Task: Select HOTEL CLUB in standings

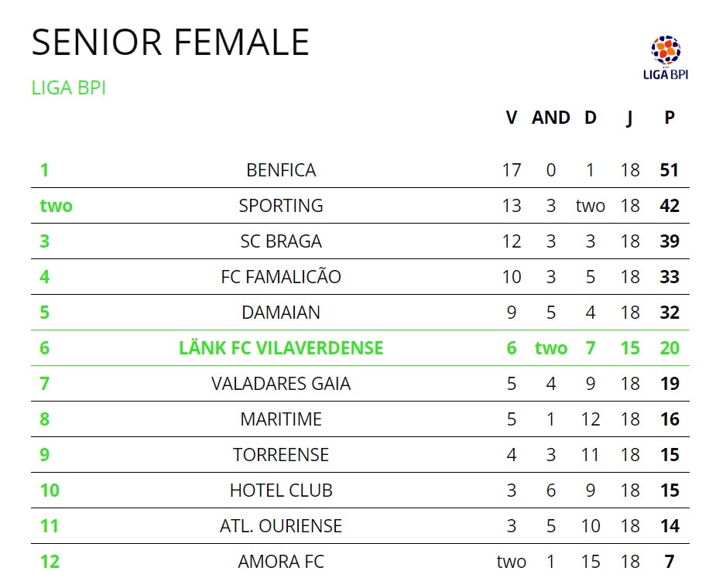Action: click(x=281, y=491)
